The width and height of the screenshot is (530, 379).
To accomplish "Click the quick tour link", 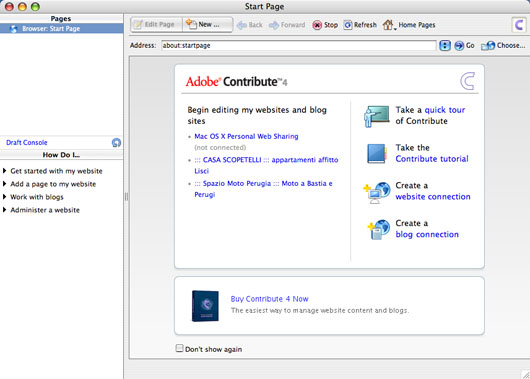I will (x=444, y=110).
